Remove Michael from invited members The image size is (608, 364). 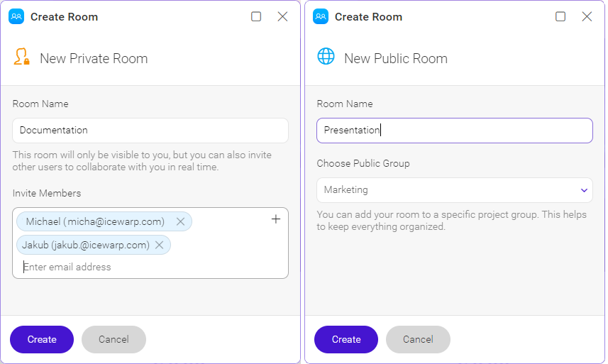point(180,221)
